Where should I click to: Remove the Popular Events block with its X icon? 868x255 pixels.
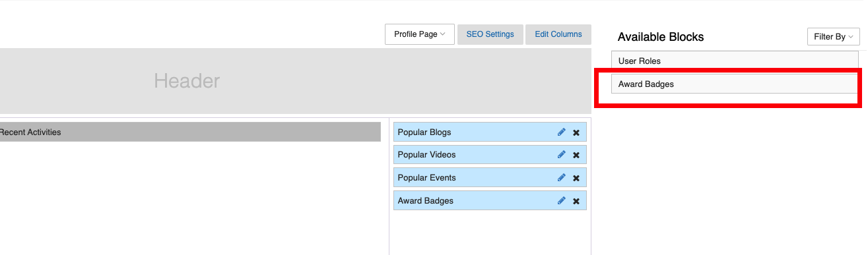[576, 178]
